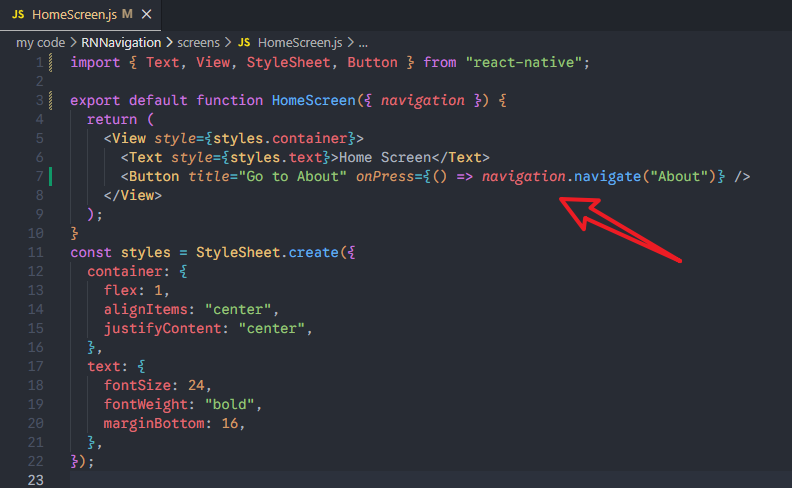Click the striped change marker beside line 1
This screenshot has height=488, width=792.
(50, 62)
